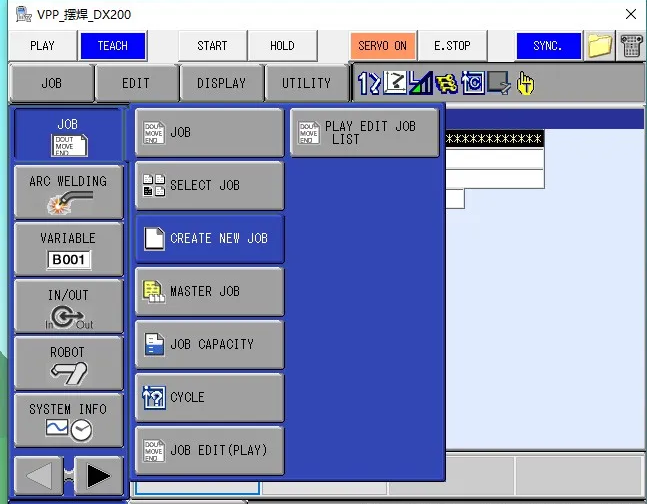647x504 pixels.
Task: Open the EDIT menu
Action: (x=137, y=83)
